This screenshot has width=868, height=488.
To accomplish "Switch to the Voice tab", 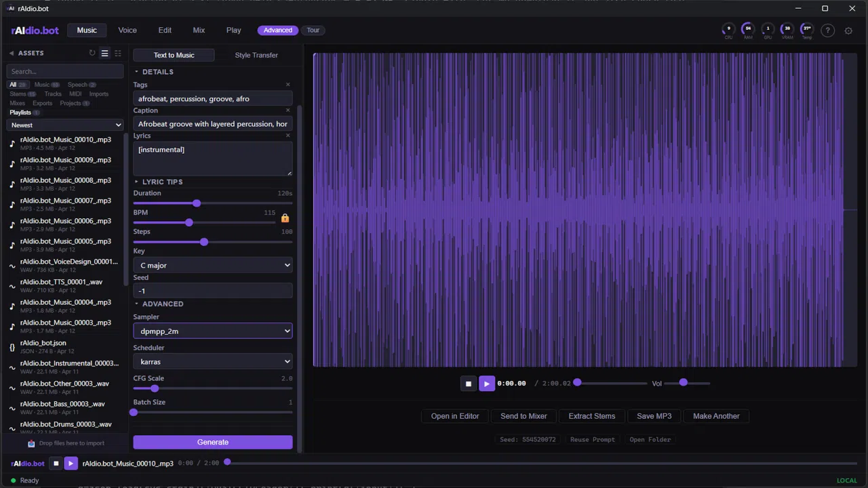I will click(x=127, y=30).
